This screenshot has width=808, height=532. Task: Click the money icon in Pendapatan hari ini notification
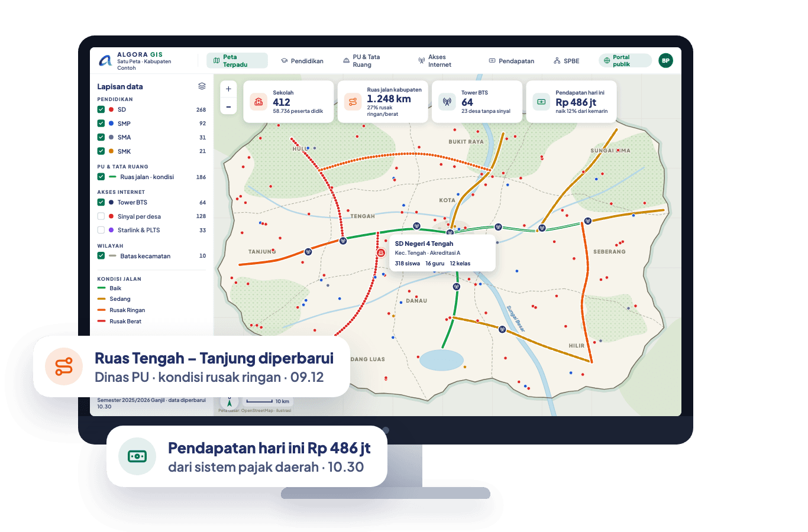(x=137, y=456)
